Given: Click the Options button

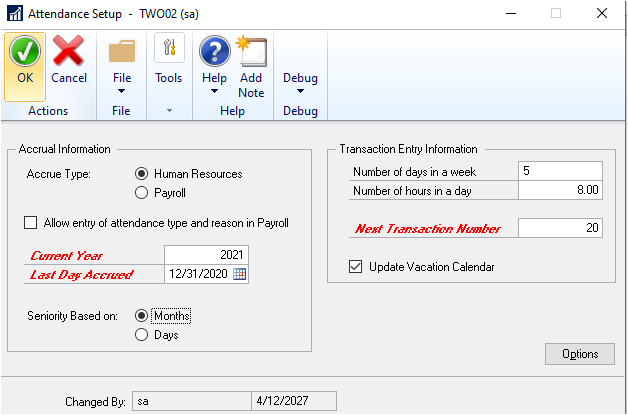Looking at the screenshot, I should tap(580, 354).
